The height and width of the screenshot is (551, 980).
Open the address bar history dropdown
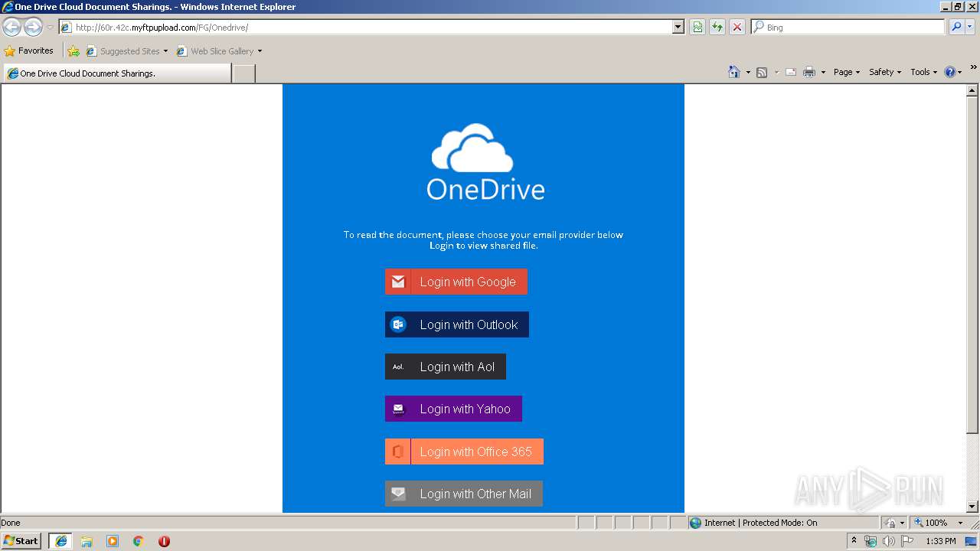[678, 27]
